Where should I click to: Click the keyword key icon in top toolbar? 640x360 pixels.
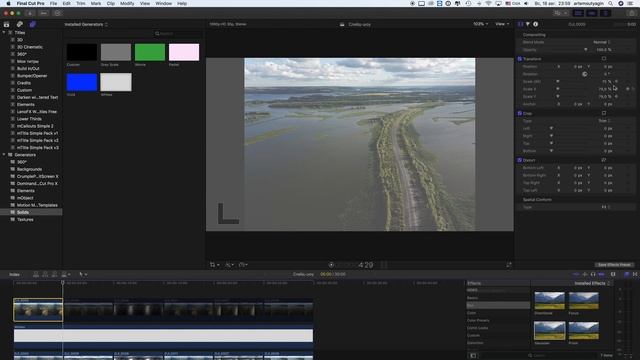44,13
